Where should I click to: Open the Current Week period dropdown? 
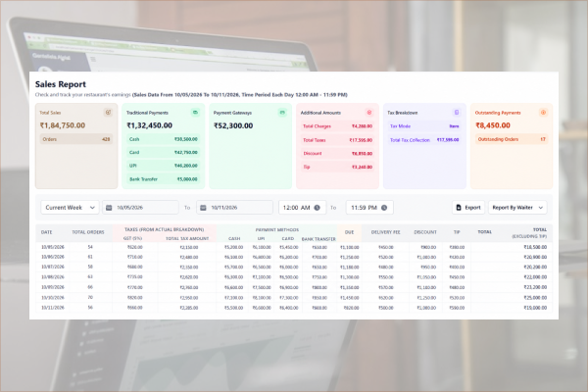(x=70, y=208)
